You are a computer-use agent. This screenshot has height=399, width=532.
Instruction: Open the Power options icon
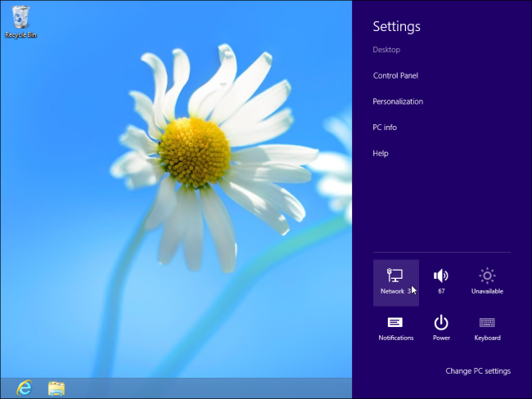click(441, 329)
